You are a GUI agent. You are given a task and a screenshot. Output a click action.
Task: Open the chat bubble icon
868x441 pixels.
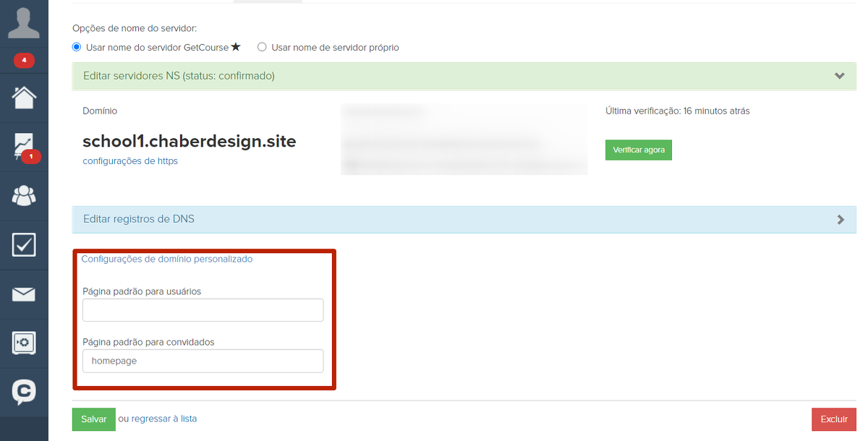point(24,392)
